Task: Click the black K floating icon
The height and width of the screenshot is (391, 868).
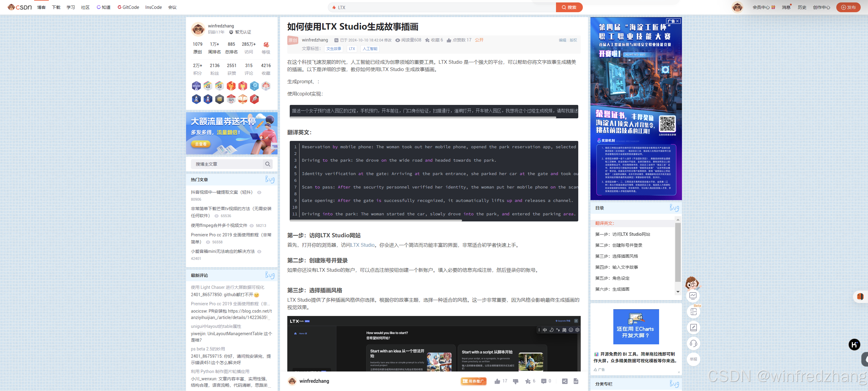Action: point(854,344)
